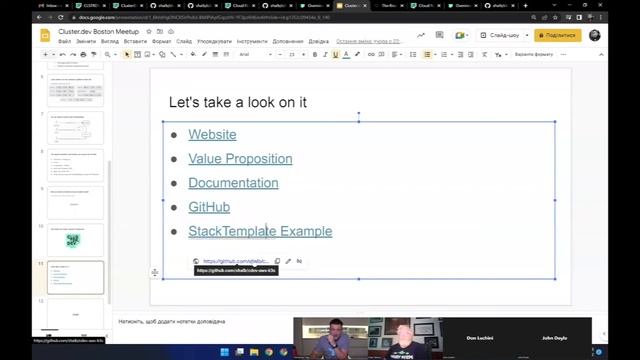Open the Arrange menu
The image size is (640, 360).
point(214,41)
